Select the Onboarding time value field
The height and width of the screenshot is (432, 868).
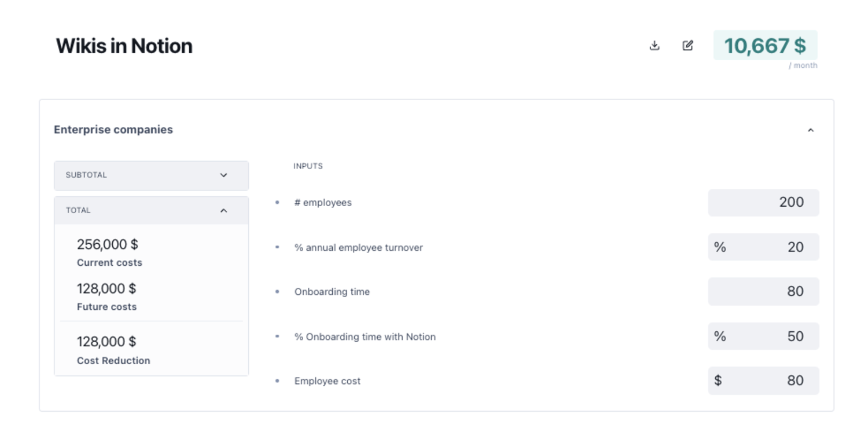point(763,291)
